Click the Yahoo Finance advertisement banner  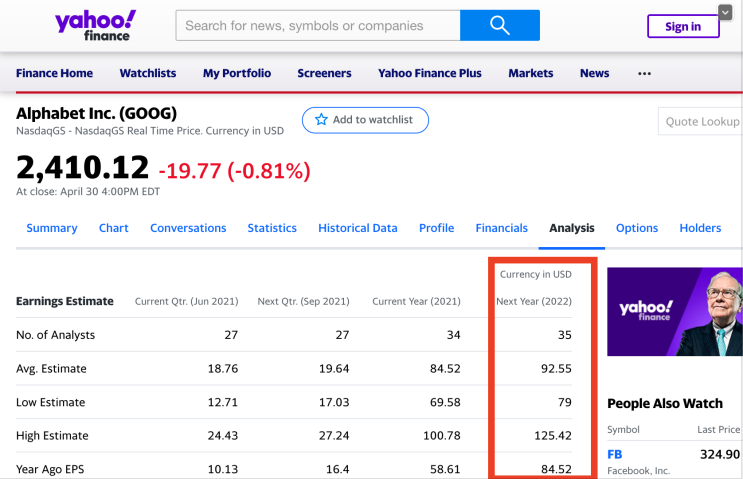[674, 312]
